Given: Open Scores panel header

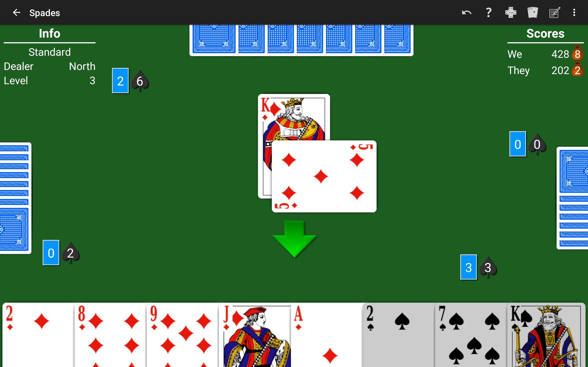Looking at the screenshot, I should 545,33.
